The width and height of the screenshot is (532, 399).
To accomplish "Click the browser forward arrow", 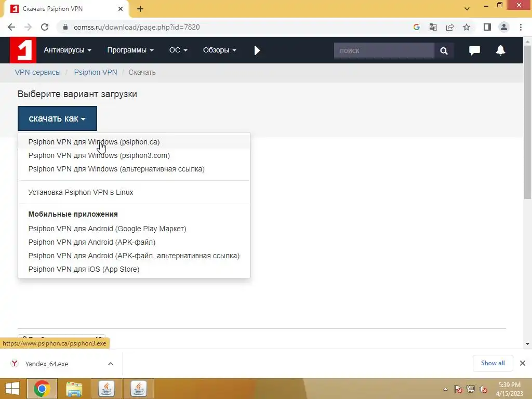I will pos(28,27).
